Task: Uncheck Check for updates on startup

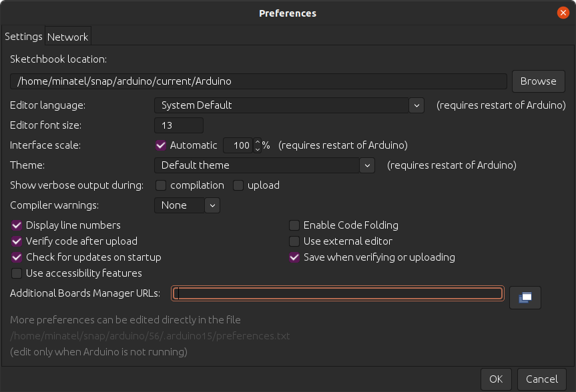Action: pyautogui.click(x=16, y=257)
